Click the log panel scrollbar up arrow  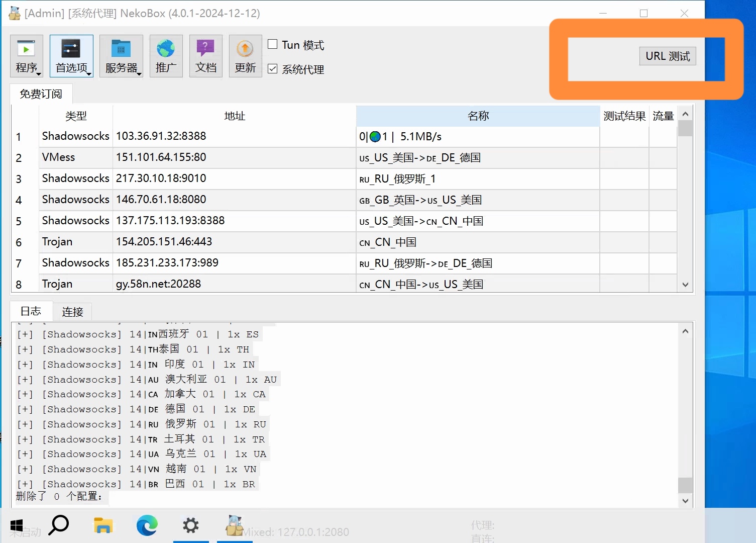tap(685, 331)
